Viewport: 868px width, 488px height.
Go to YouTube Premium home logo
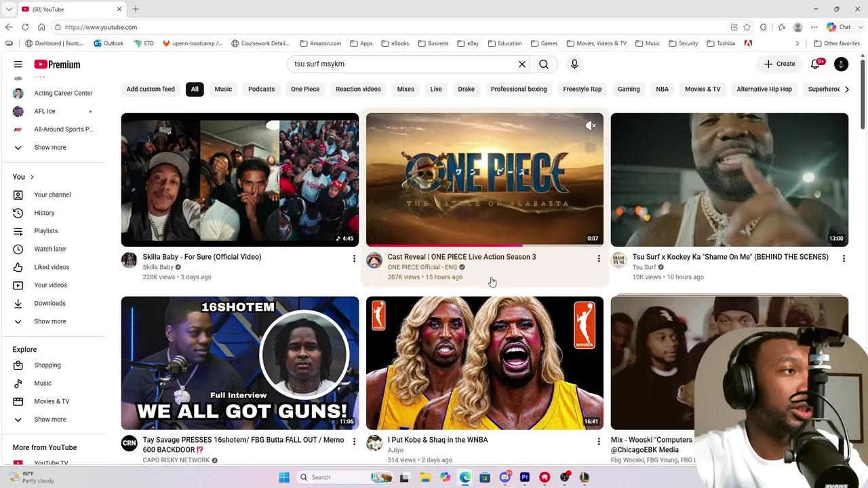(x=57, y=64)
